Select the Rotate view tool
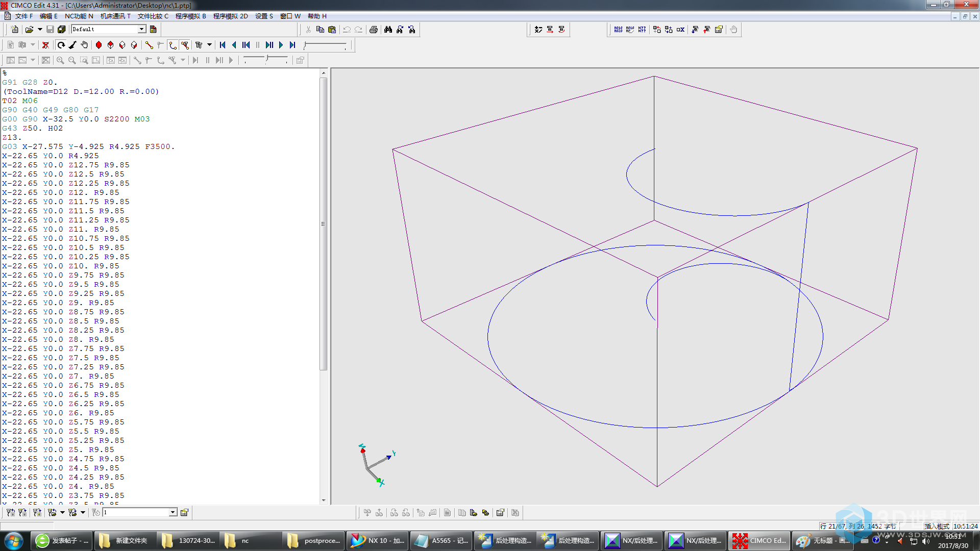980x551 pixels. pos(61,45)
